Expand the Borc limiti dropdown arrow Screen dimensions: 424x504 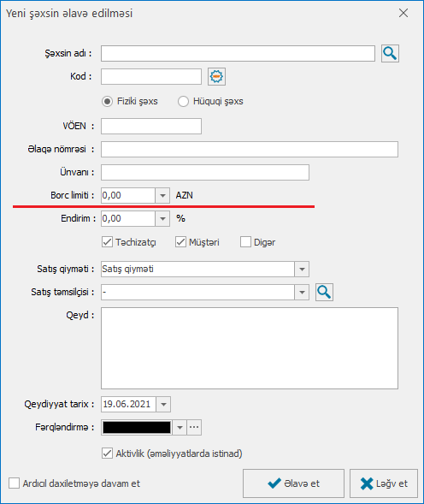(162, 195)
